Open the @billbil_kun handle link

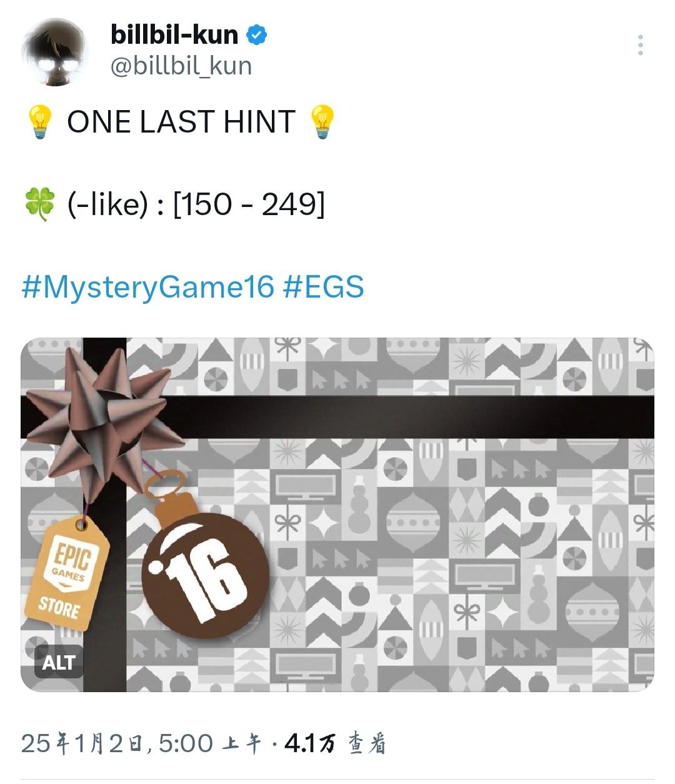[181, 66]
